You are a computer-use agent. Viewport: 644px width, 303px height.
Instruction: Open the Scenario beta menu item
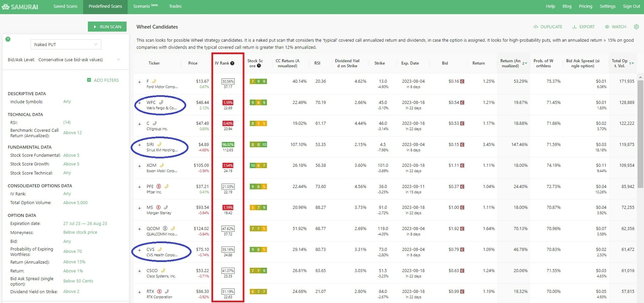point(143,6)
